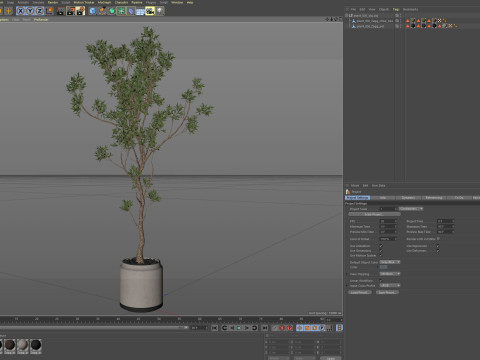Screen dimensions: 480x360
Task: Open the Floor environment icon
Action: click(140, 11)
